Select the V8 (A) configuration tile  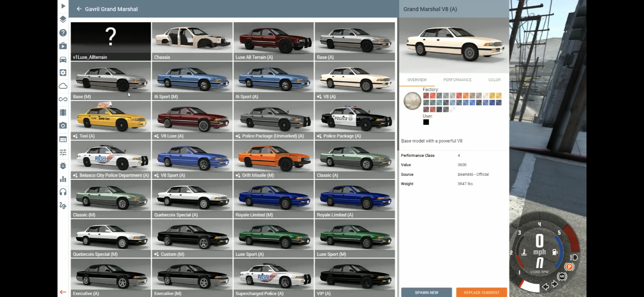tap(355, 81)
